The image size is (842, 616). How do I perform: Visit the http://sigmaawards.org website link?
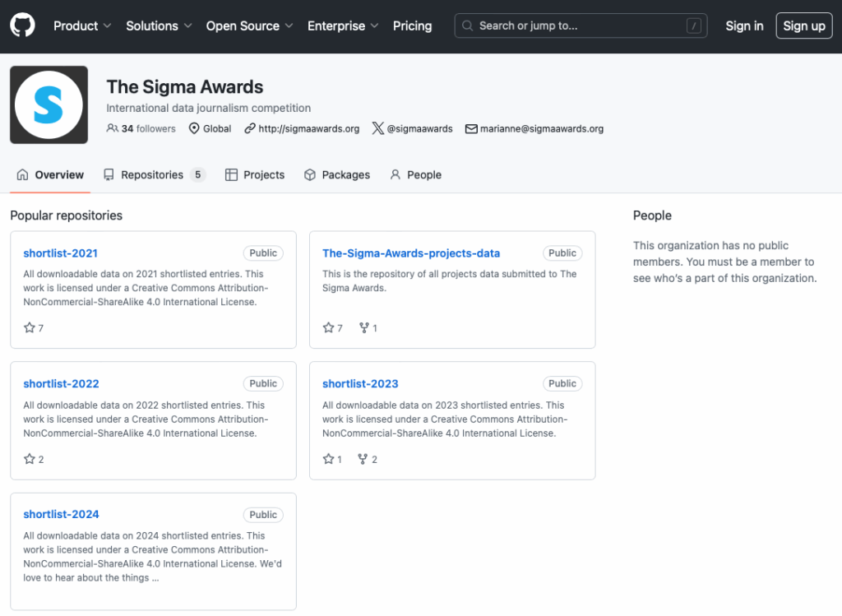[308, 128]
